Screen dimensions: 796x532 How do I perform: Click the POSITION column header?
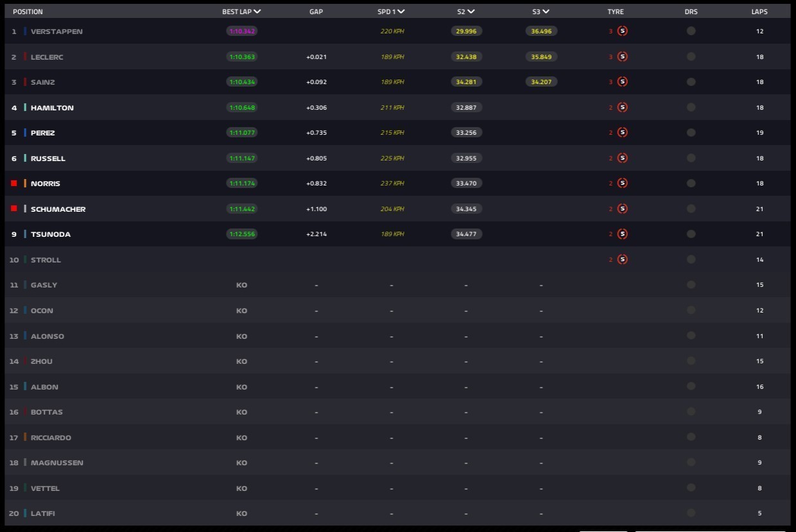[28, 12]
